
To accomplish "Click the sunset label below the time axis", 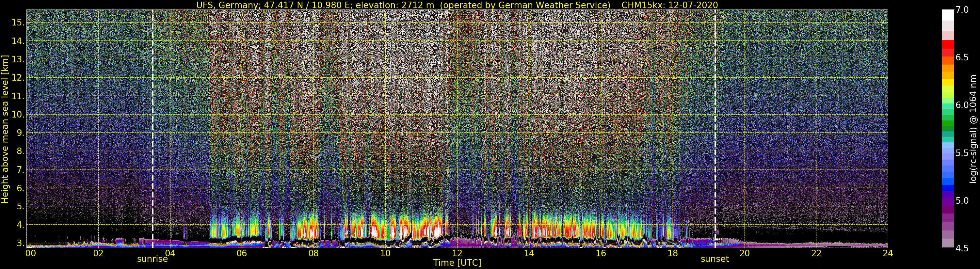I will (715, 259).
